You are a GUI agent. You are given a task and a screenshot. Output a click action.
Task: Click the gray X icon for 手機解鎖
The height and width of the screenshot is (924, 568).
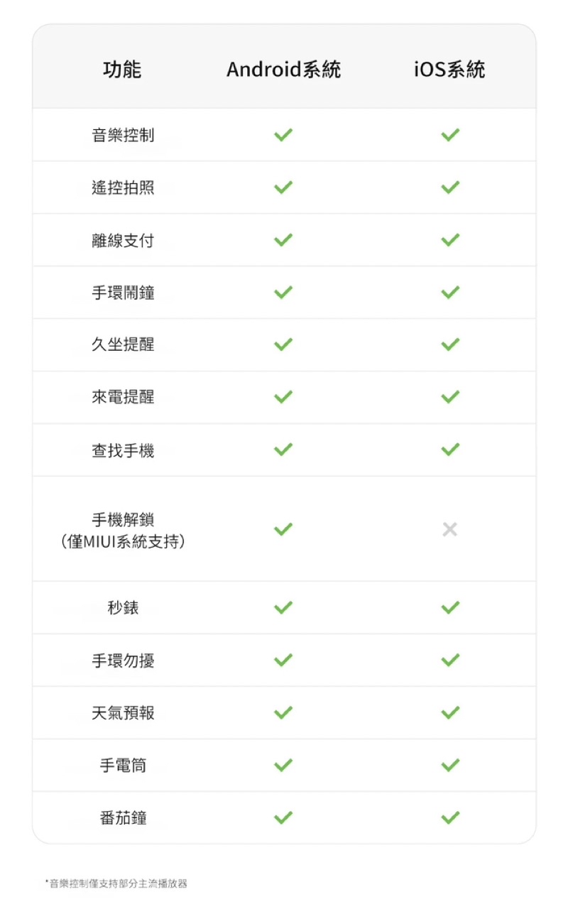(450, 529)
